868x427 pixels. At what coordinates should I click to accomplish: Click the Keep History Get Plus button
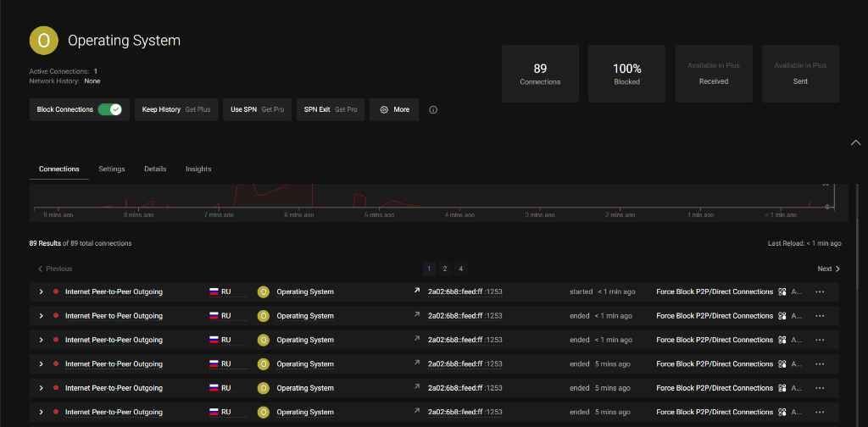point(176,109)
